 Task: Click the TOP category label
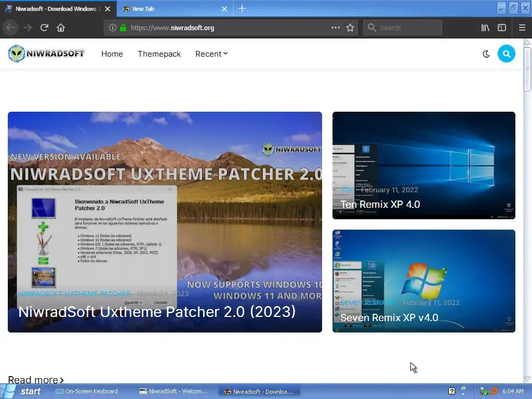pyautogui.click(x=347, y=190)
